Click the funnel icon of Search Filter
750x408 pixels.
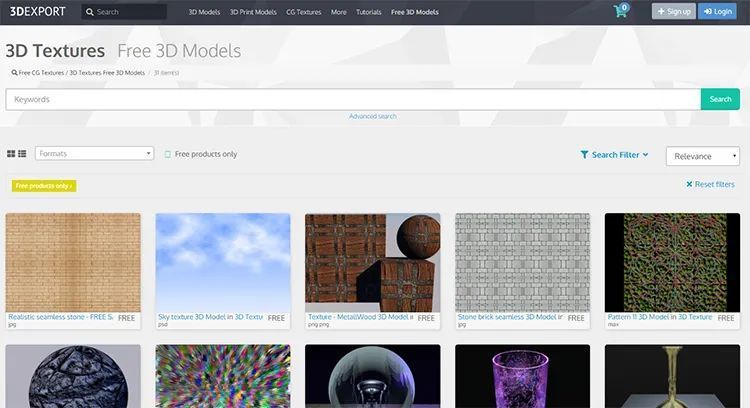pyautogui.click(x=584, y=154)
